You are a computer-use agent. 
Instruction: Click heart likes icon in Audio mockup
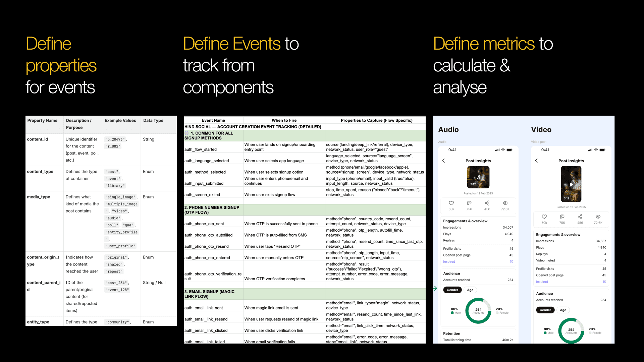451,203
